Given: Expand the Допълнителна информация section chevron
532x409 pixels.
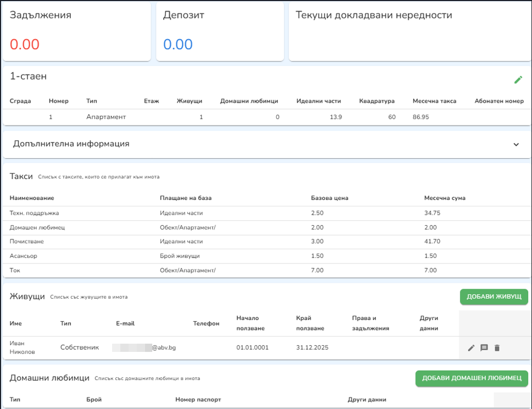Looking at the screenshot, I should click(516, 145).
